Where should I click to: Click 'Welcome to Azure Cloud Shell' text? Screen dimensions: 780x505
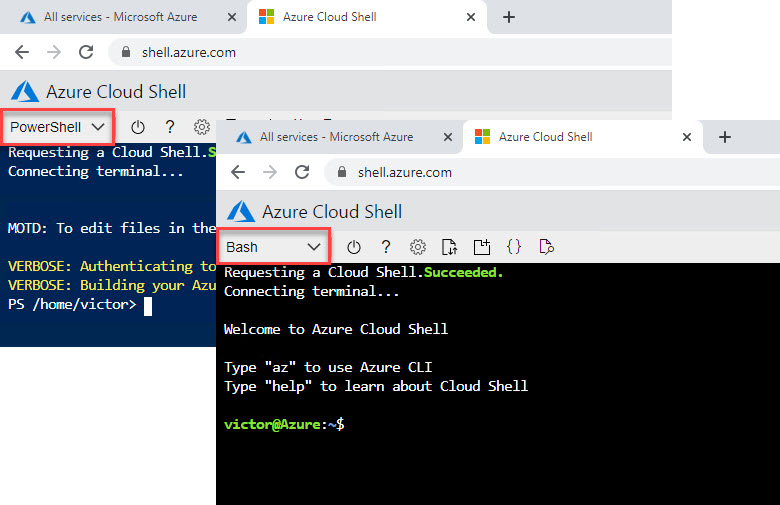click(x=336, y=329)
